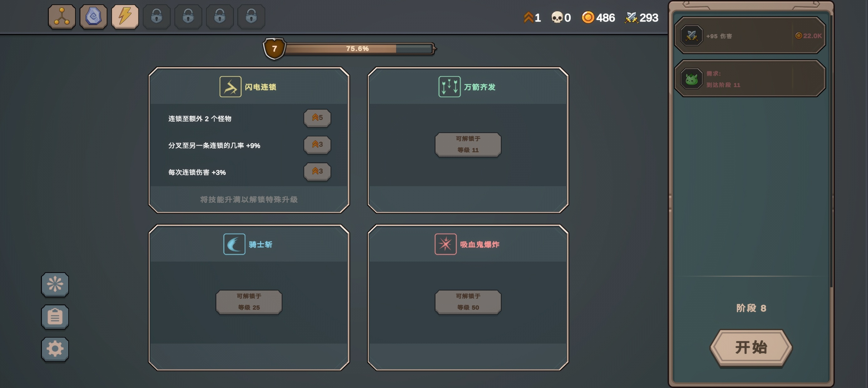Viewport: 868px width, 388px height.
Task: Click the 骑士斩 crescent slash icon
Action: pyautogui.click(x=234, y=244)
